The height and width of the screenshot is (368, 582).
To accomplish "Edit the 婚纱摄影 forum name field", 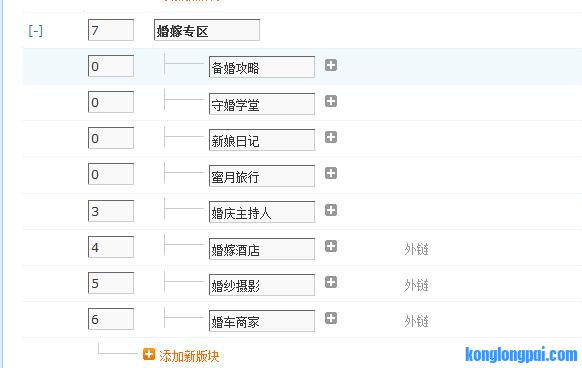I will click(262, 284).
